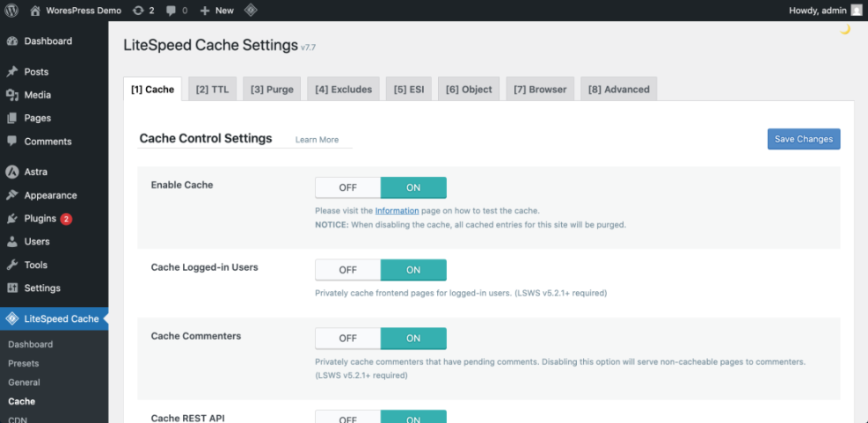Open LiteSpeed Cache Dashboard submenu item
Image resolution: width=868 pixels, height=423 pixels.
pyautogui.click(x=31, y=345)
